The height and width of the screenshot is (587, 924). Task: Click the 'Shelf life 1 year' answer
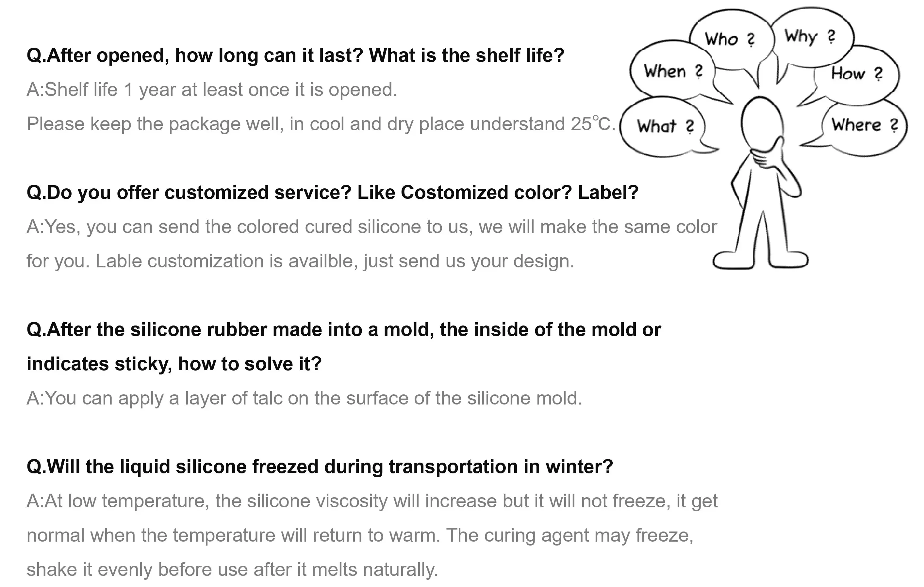[211, 90]
